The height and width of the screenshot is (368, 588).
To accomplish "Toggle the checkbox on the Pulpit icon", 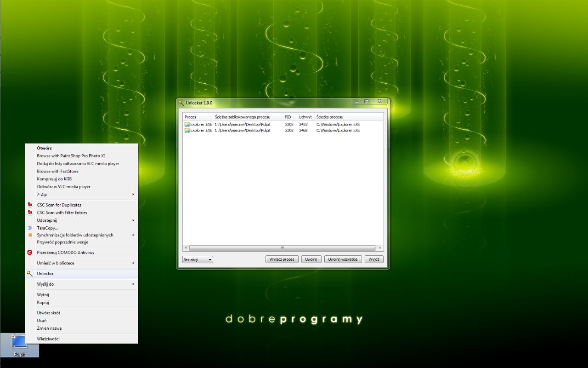I will [x=13, y=336].
